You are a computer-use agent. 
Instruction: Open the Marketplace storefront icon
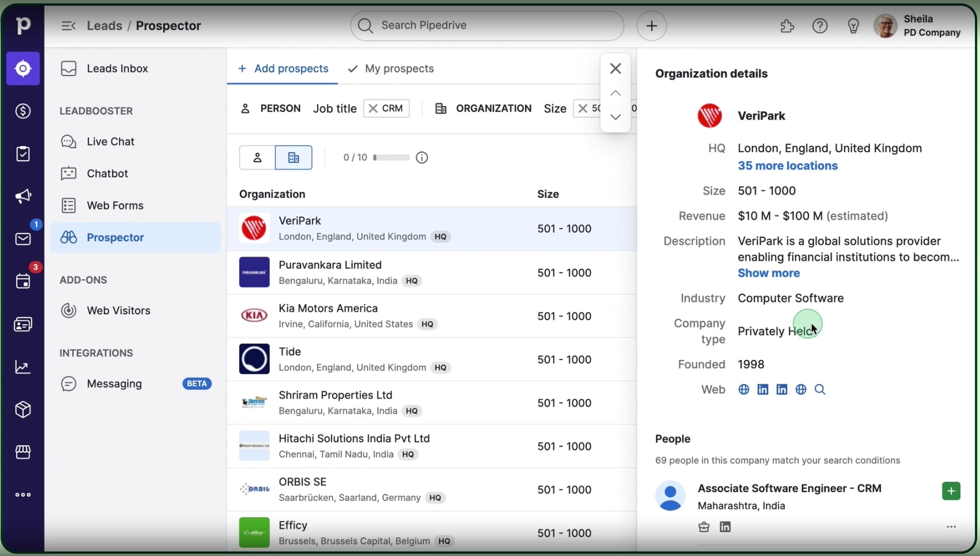click(23, 452)
